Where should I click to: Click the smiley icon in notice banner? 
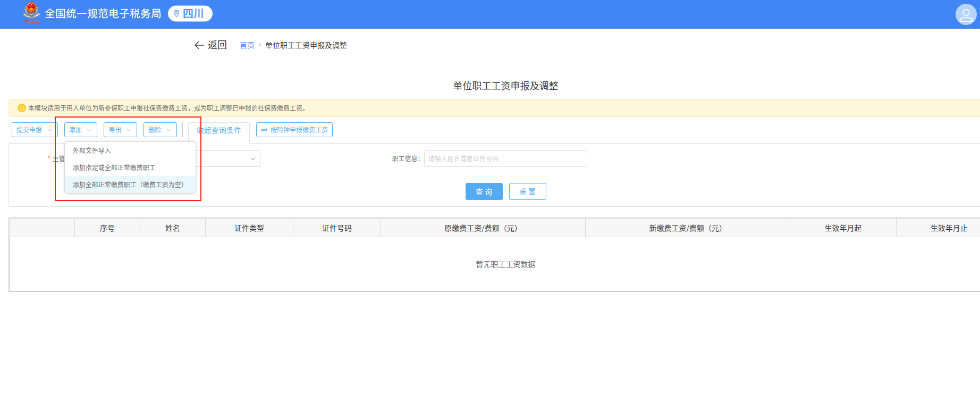pyautogui.click(x=22, y=108)
